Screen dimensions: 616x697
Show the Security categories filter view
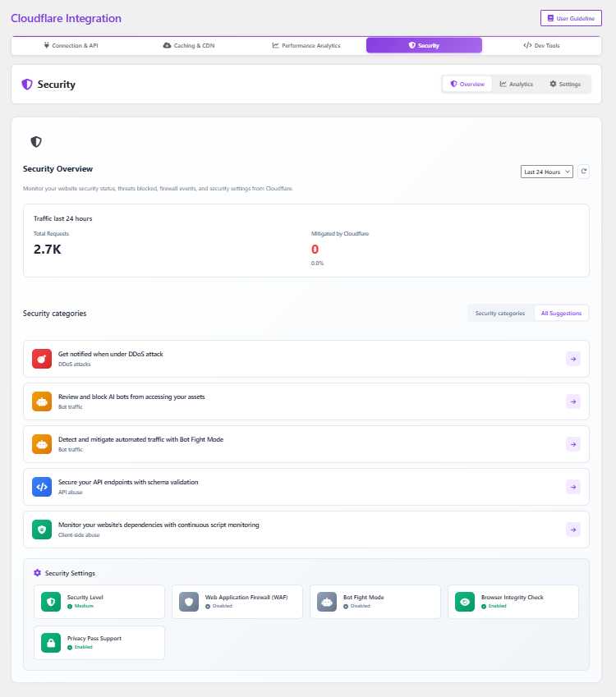coord(500,314)
